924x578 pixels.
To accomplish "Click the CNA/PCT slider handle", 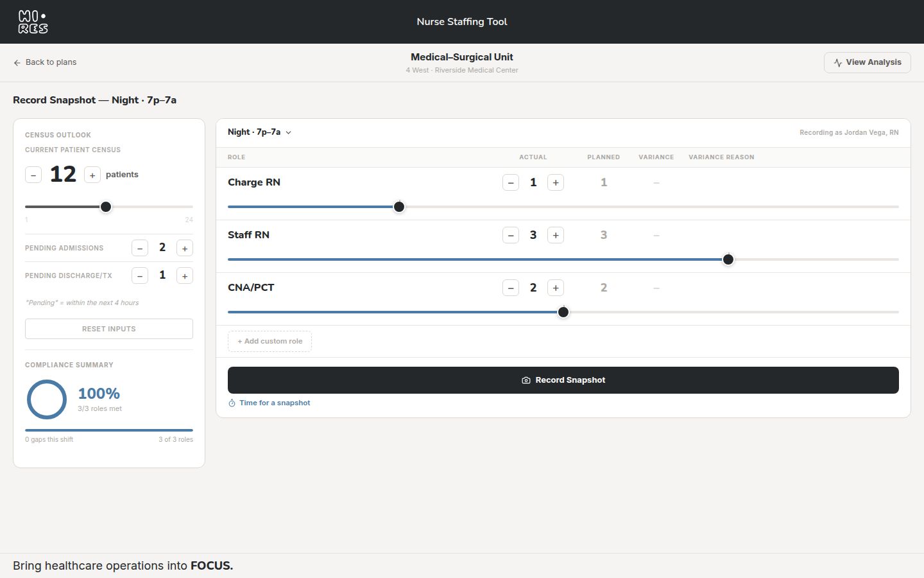I will pos(563,312).
